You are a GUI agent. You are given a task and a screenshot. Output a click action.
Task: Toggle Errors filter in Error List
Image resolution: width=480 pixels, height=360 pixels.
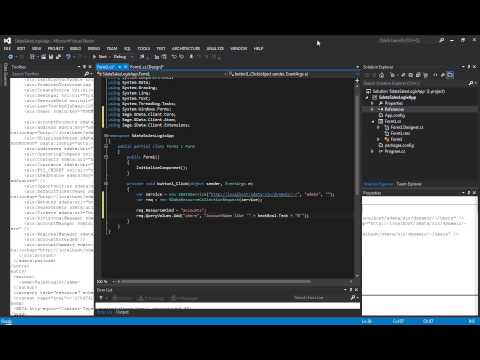(122, 298)
